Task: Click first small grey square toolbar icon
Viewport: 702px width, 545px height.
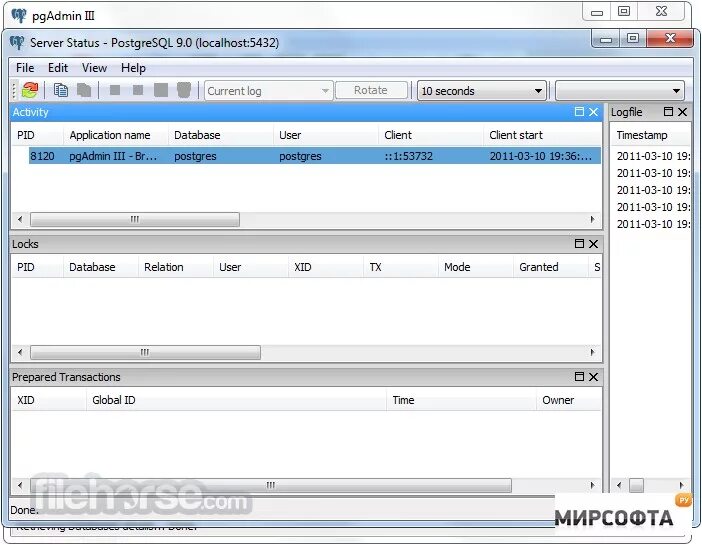Action: (x=115, y=90)
